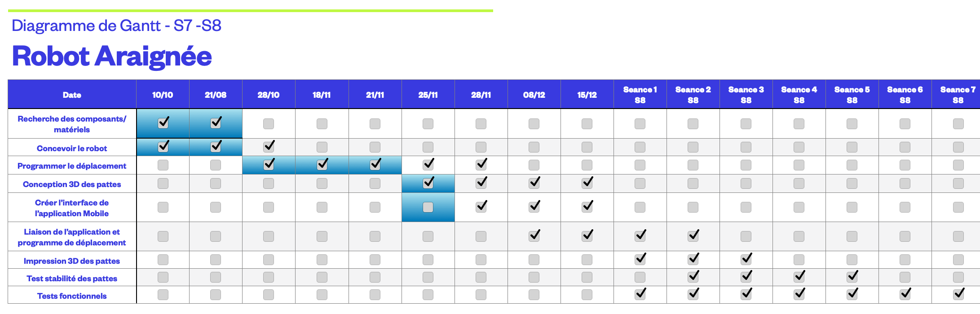Toggle Seance 7 checkbox for Tests fonctionnels
This screenshot has width=980, height=314.
click(958, 294)
